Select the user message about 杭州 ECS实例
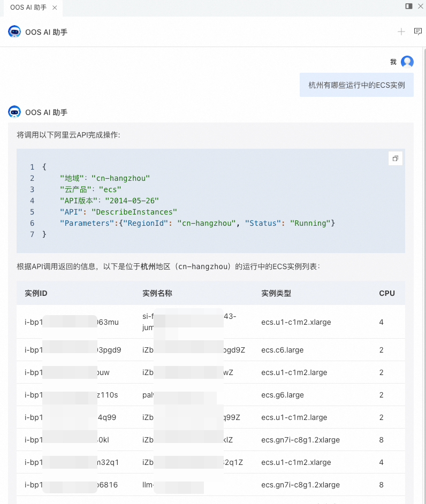This screenshot has height=504, width=426. click(356, 85)
